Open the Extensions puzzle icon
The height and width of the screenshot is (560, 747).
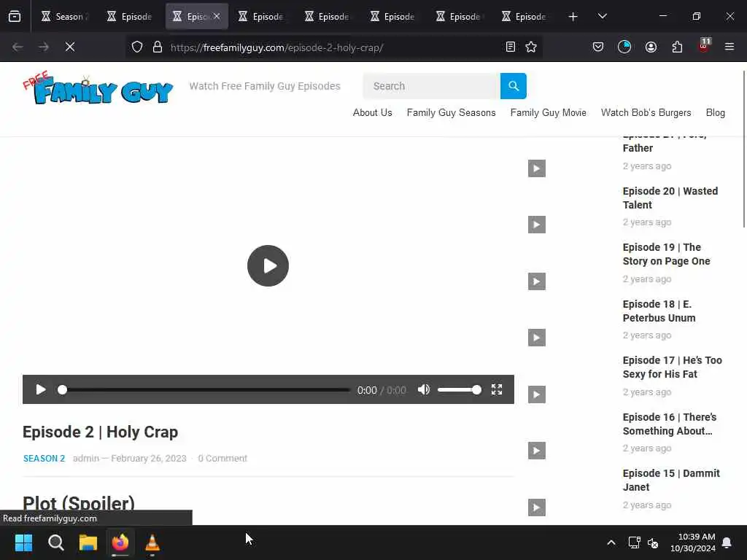pos(677,47)
